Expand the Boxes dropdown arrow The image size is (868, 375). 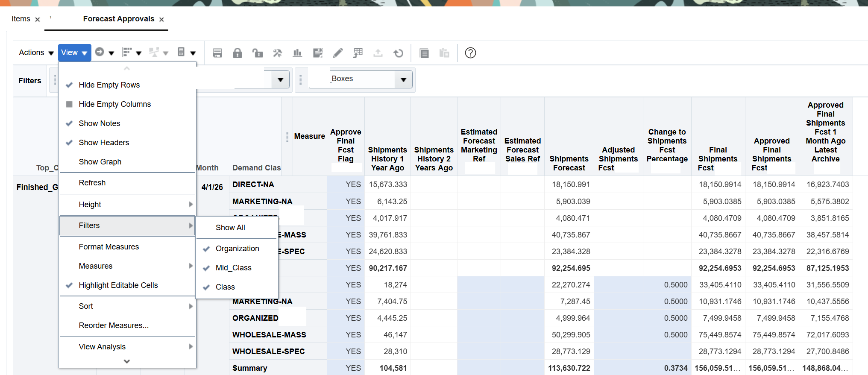(403, 79)
